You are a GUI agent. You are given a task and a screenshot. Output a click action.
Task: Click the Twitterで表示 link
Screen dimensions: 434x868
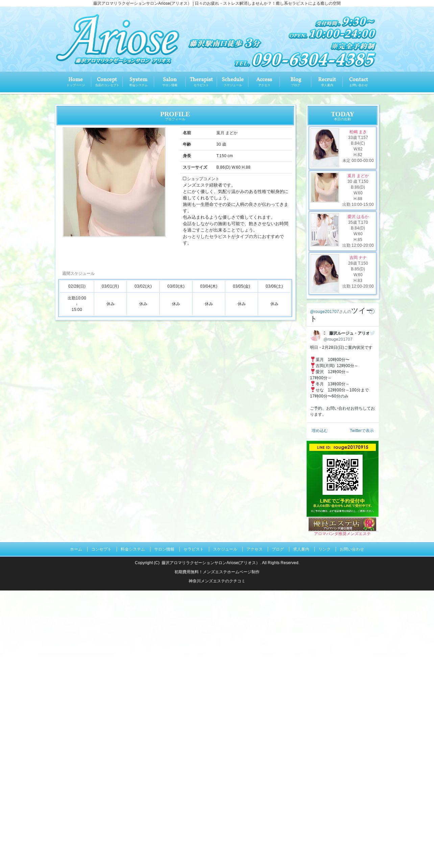362,431
